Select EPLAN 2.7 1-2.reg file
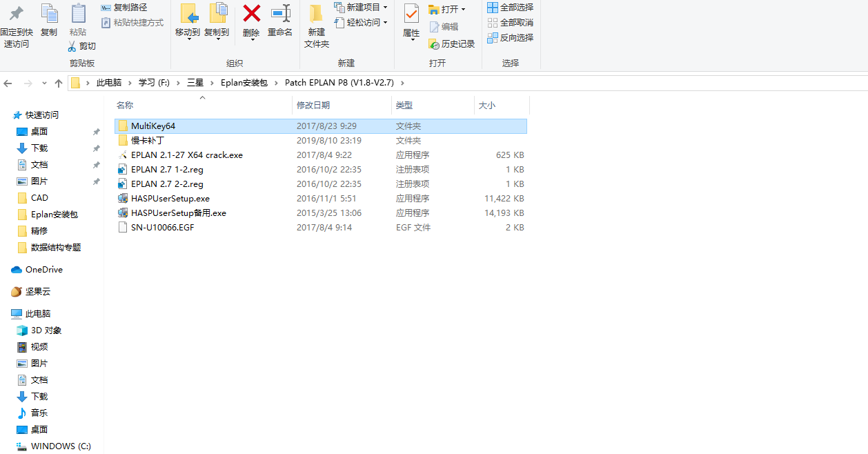The image size is (868, 454). pyautogui.click(x=321, y=170)
